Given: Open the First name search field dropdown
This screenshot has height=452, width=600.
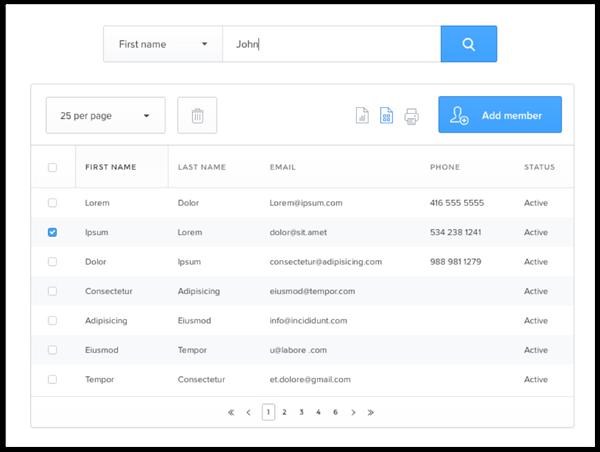Looking at the screenshot, I should coord(163,44).
